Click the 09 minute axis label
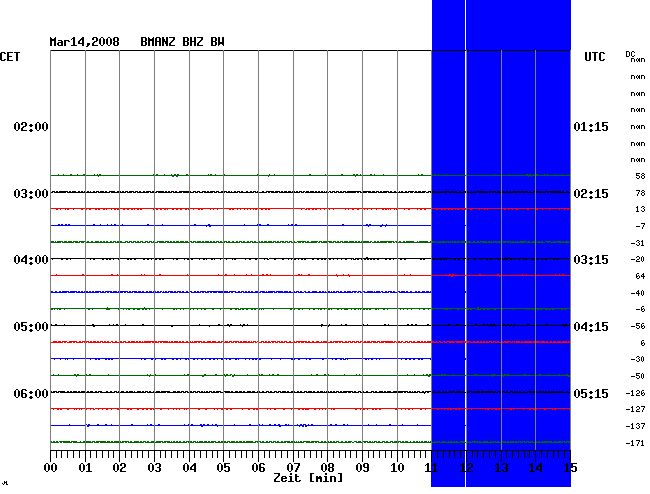Image resolution: width=650 pixels, height=494 pixels. coord(362,468)
